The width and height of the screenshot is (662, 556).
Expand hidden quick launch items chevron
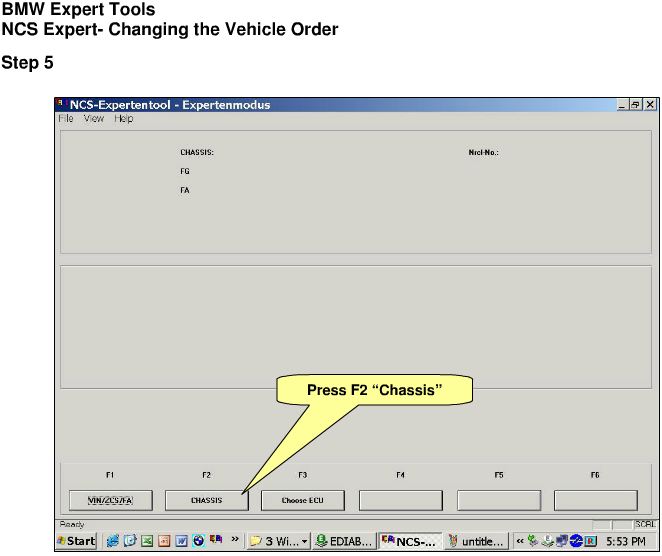pyautogui.click(x=235, y=539)
